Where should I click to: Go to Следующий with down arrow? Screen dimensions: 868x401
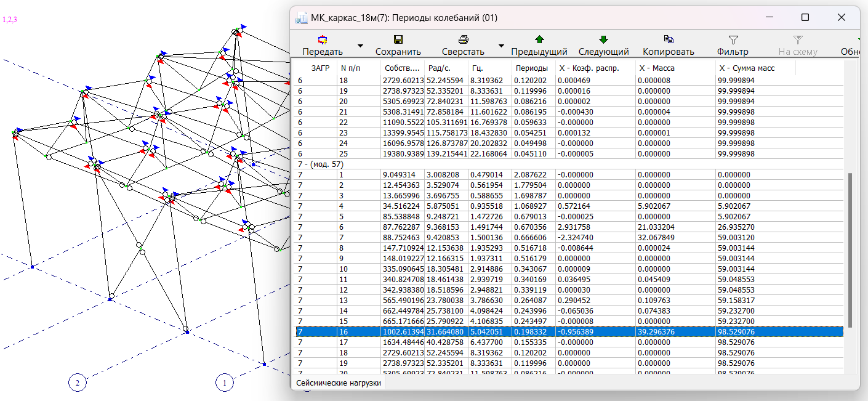(603, 40)
